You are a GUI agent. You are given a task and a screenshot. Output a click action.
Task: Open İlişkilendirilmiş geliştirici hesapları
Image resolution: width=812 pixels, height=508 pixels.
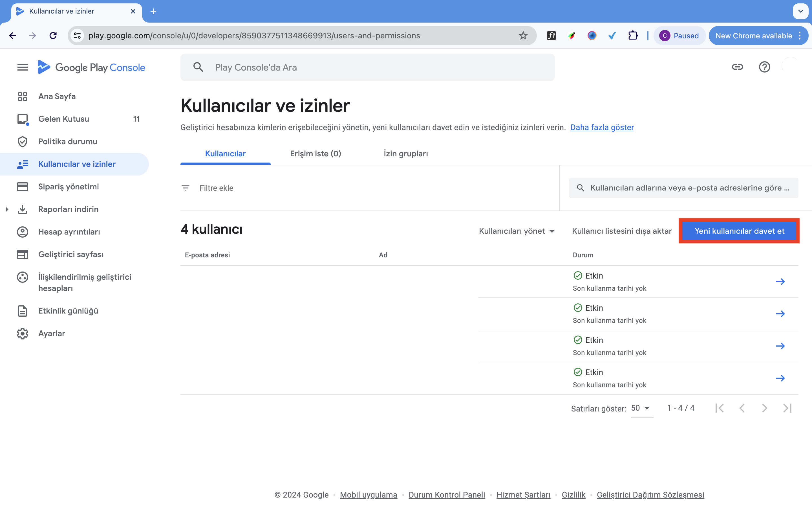pyautogui.click(x=85, y=283)
